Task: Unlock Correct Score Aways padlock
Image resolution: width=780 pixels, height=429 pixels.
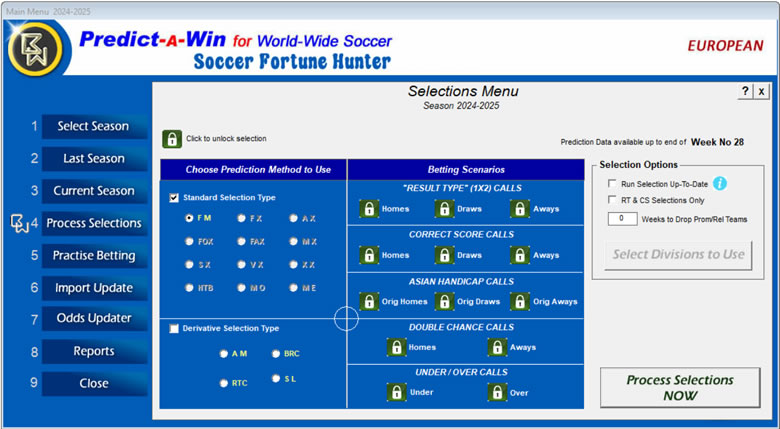Action: click(519, 255)
